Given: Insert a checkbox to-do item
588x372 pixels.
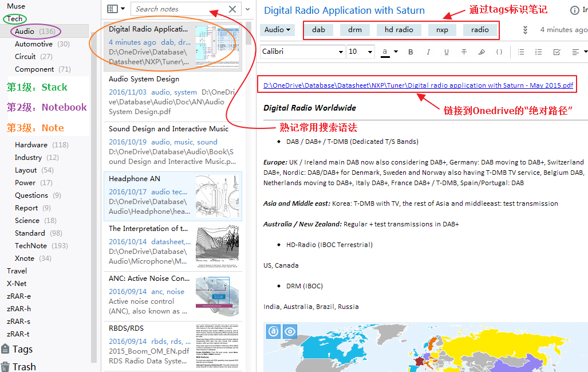Looking at the screenshot, I should 557,52.
